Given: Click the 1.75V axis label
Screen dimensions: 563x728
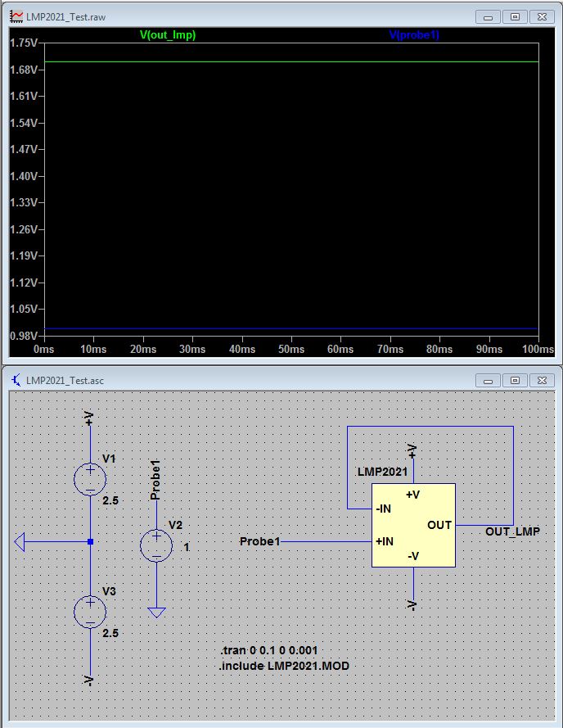Looking at the screenshot, I should 23,43.
